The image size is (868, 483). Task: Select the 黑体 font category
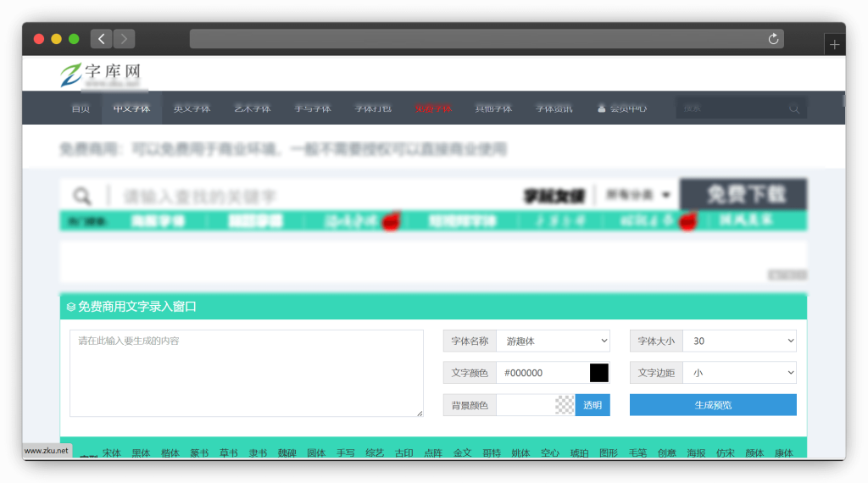[141, 452]
